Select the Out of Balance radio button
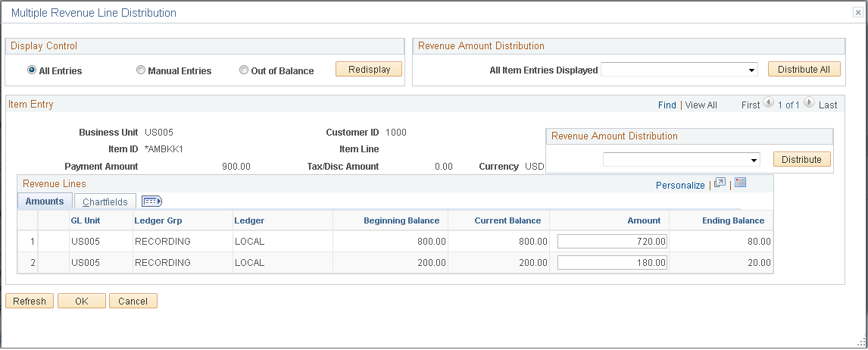This screenshot has width=868, height=350. point(244,70)
